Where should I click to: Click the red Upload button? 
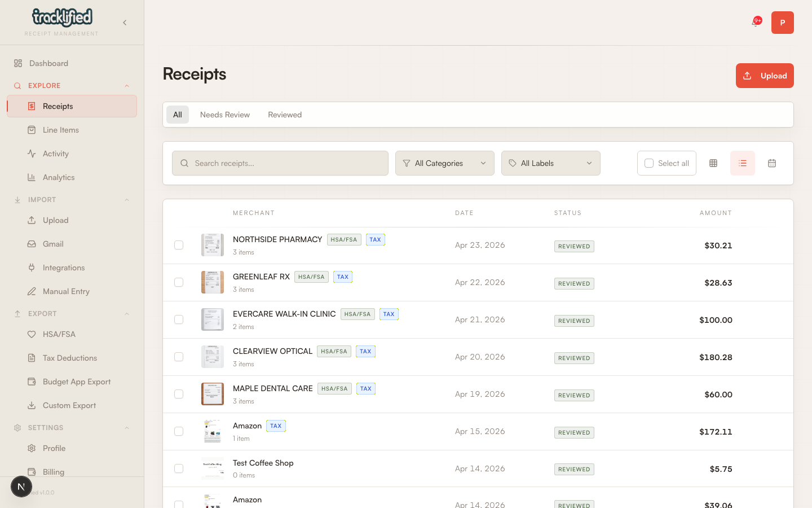tap(765, 76)
